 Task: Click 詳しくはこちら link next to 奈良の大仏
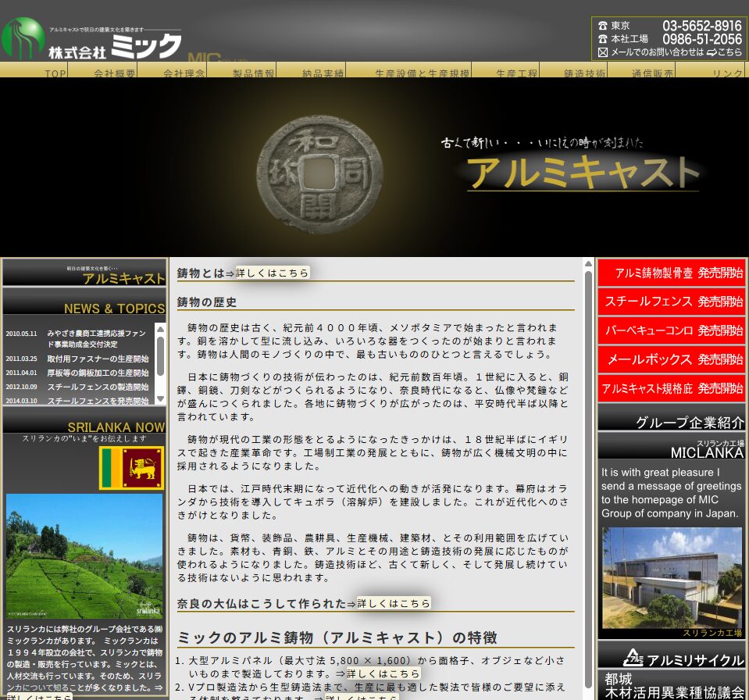click(x=394, y=603)
